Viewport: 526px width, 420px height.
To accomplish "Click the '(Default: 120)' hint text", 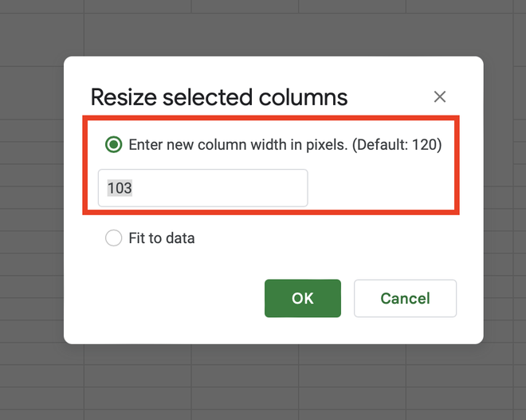I will coord(397,145).
